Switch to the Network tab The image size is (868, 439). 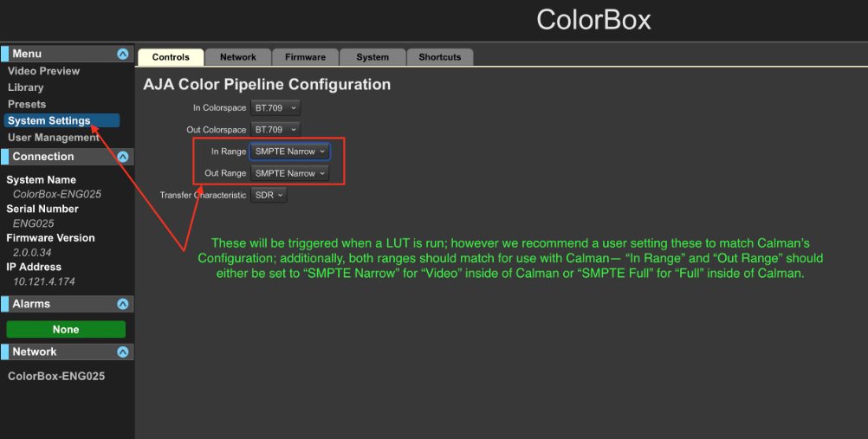[238, 57]
